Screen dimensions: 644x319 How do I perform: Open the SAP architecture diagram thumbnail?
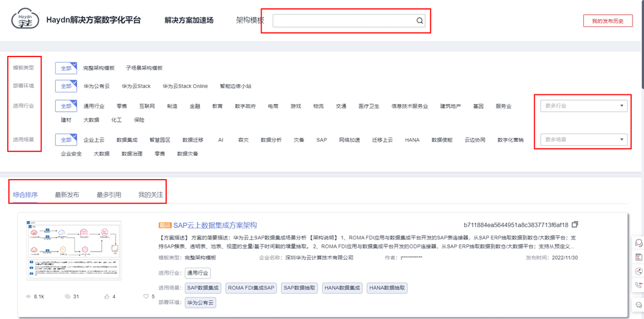tap(74, 250)
